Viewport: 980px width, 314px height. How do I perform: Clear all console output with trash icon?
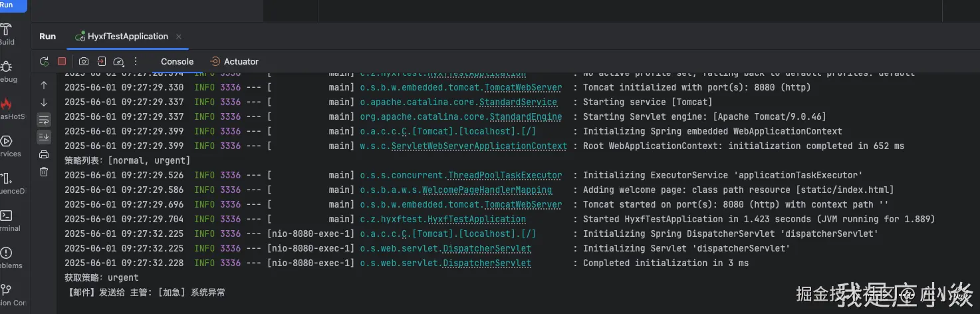[44, 172]
